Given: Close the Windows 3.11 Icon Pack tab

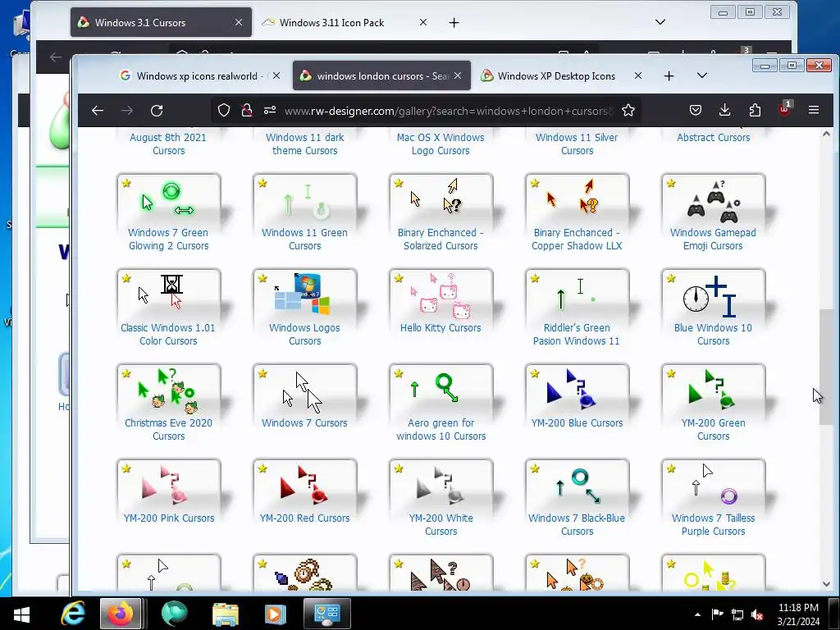Looking at the screenshot, I should tap(423, 22).
